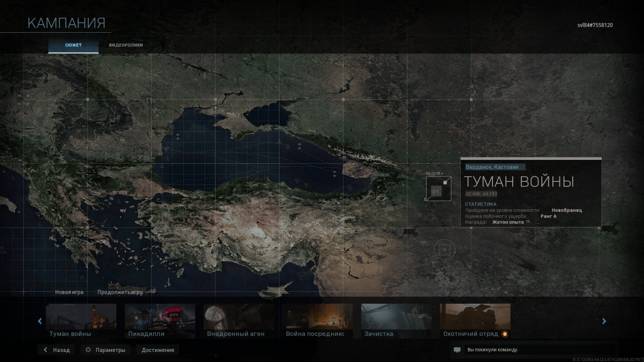Click Новая игра
This screenshot has height=362, width=644.
(x=69, y=292)
